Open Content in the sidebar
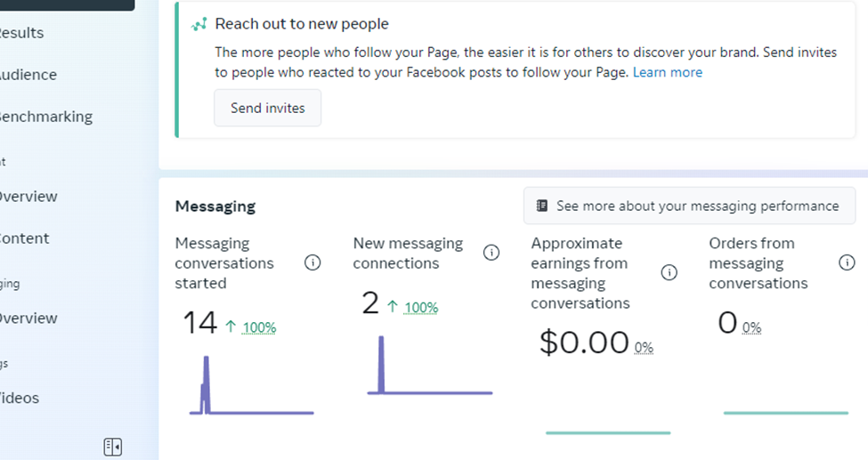Screen dimensions: 868x460 (24, 238)
